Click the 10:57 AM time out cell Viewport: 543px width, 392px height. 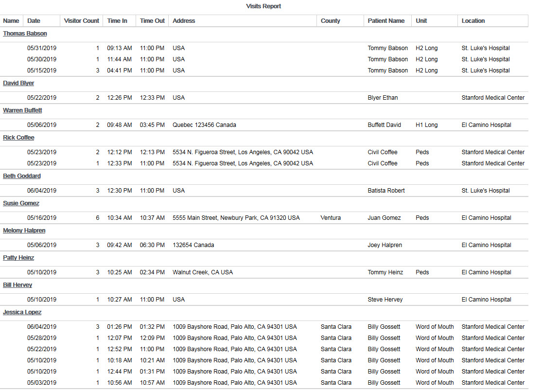[x=152, y=383]
